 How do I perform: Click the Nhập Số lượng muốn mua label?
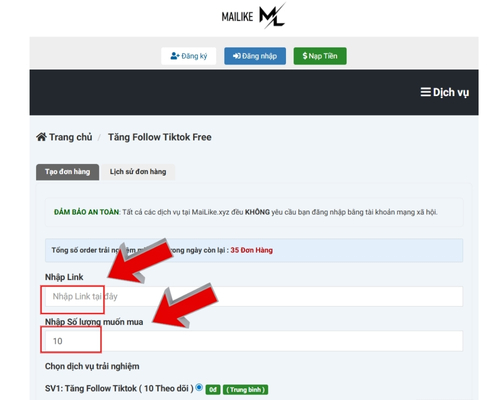pyautogui.click(x=94, y=322)
